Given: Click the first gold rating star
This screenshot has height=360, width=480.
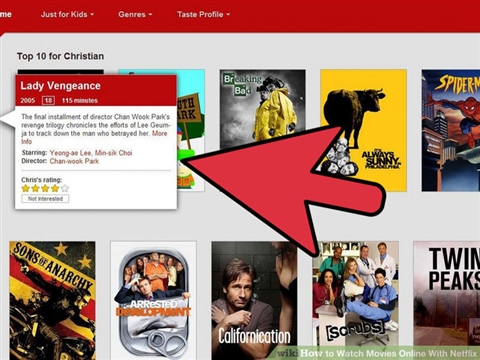Looking at the screenshot, I should coord(26,188).
